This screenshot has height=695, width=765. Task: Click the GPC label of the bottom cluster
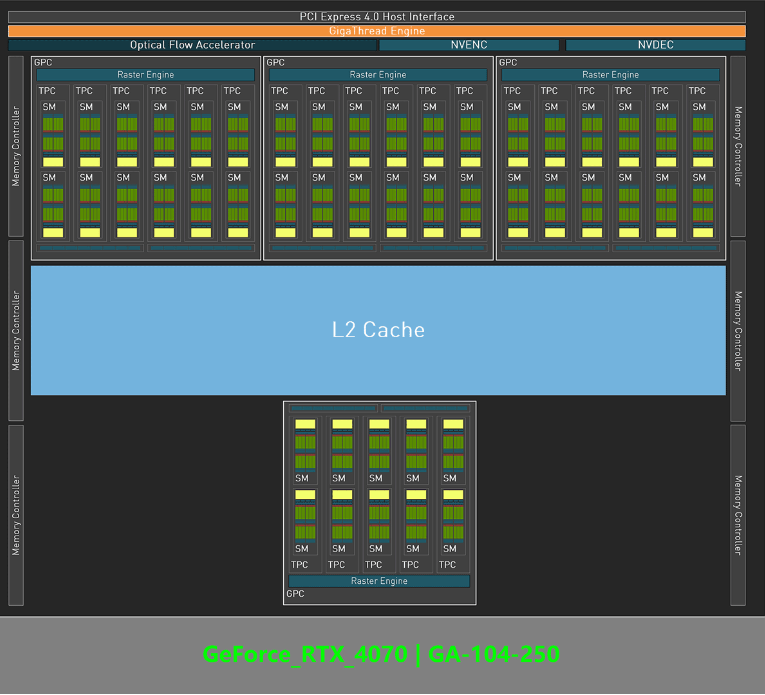(x=296, y=594)
